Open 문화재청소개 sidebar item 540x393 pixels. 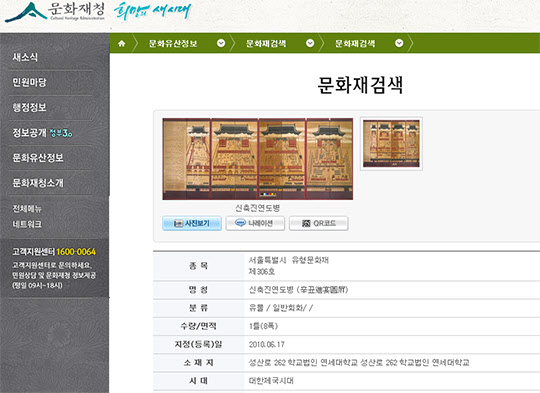coord(38,183)
